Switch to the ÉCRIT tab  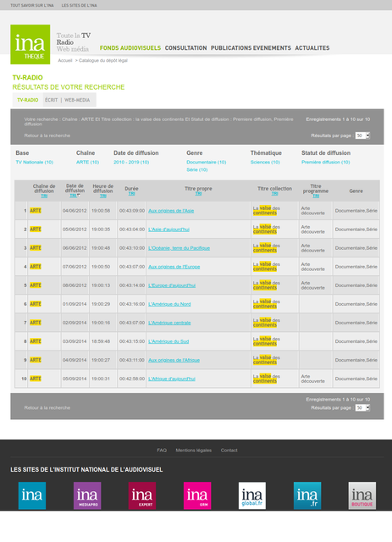point(51,100)
